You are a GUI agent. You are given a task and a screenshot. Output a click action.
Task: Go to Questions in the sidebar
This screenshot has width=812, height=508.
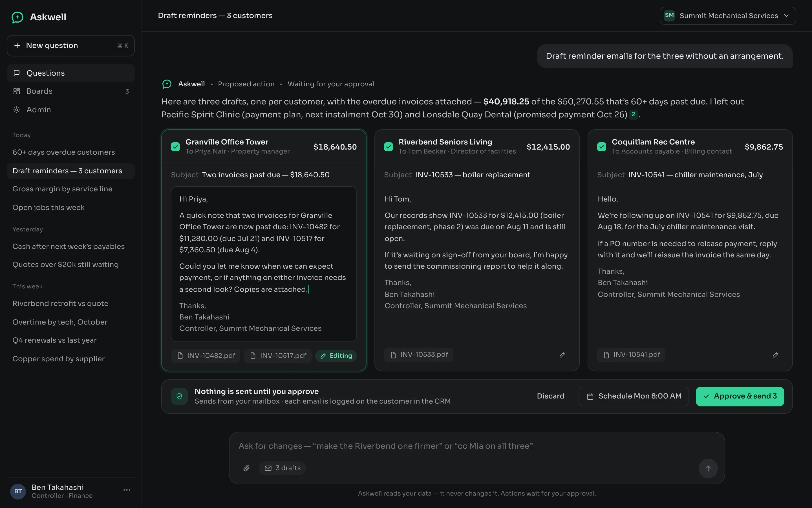(x=71, y=73)
